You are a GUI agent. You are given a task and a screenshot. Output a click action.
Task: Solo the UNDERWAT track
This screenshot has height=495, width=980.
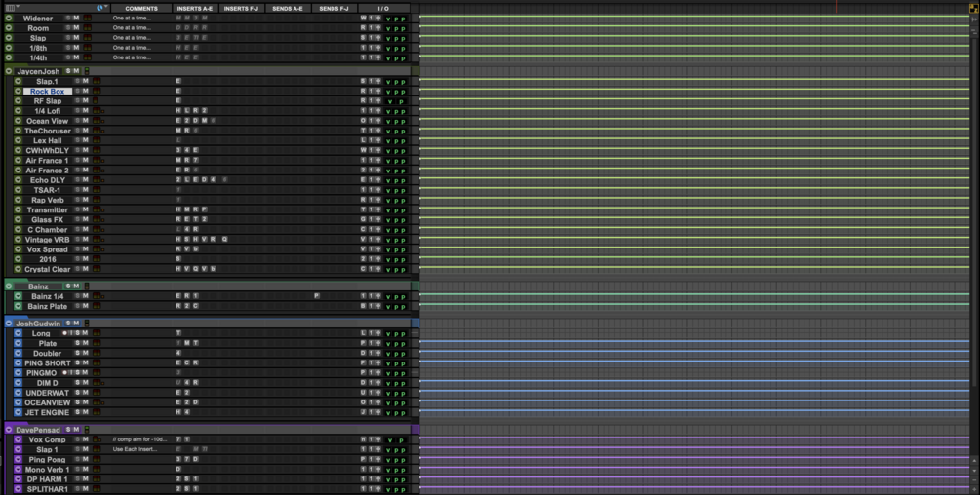(x=77, y=393)
